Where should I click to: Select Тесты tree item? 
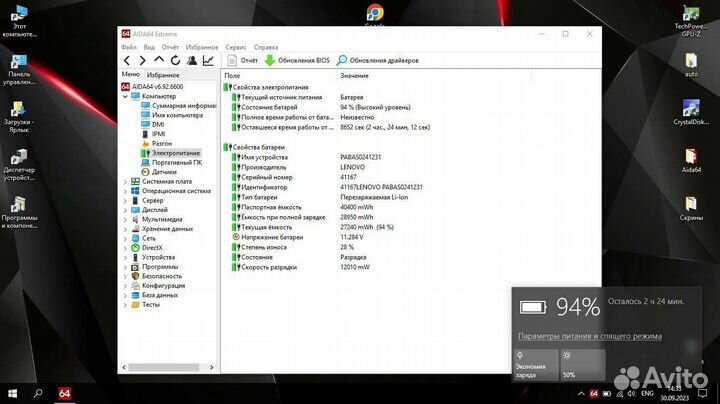(146, 304)
